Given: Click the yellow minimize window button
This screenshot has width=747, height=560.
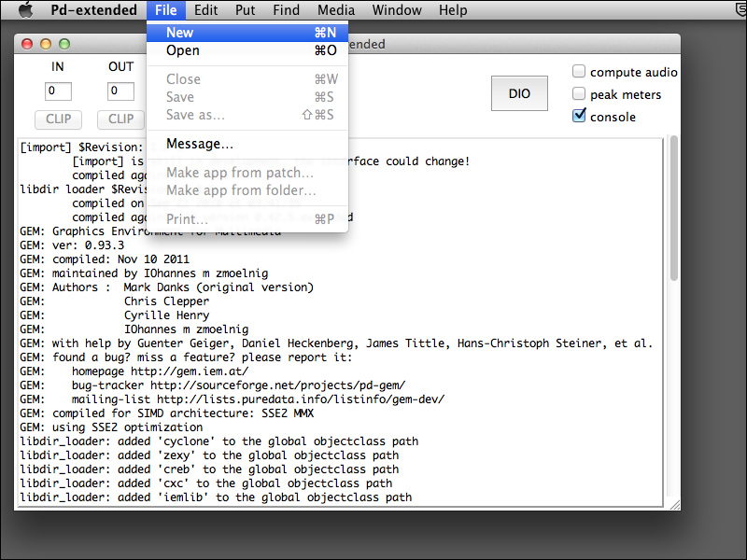Looking at the screenshot, I should (46, 44).
